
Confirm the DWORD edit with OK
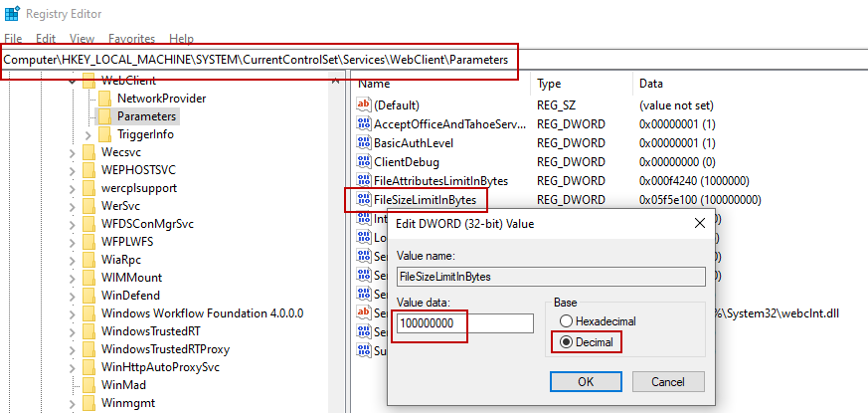586,381
